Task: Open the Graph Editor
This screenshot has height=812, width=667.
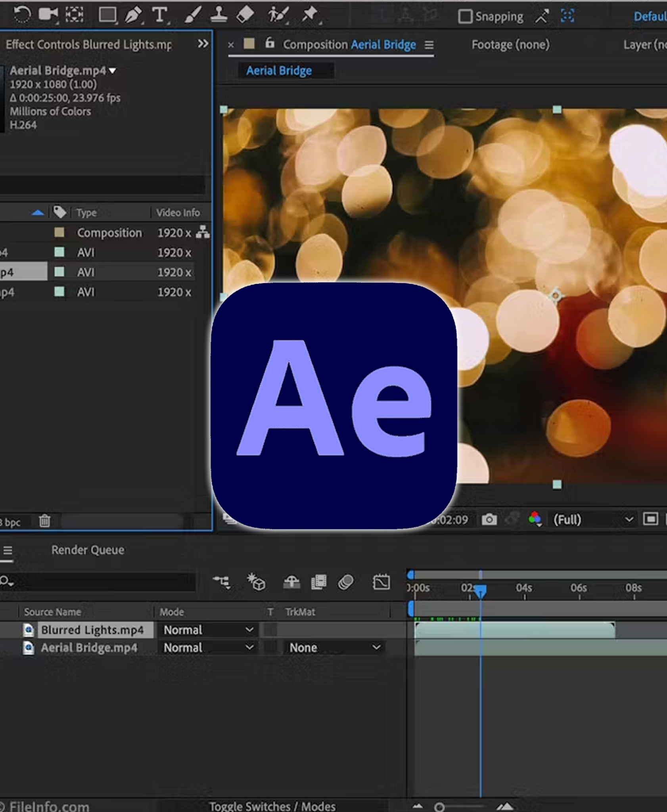Action: (381, 583)
